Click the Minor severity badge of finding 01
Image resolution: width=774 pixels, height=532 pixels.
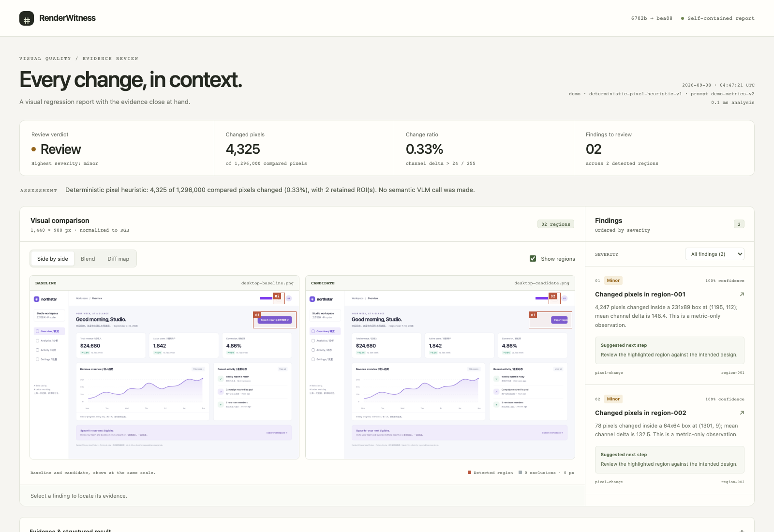tap(613, 281)
